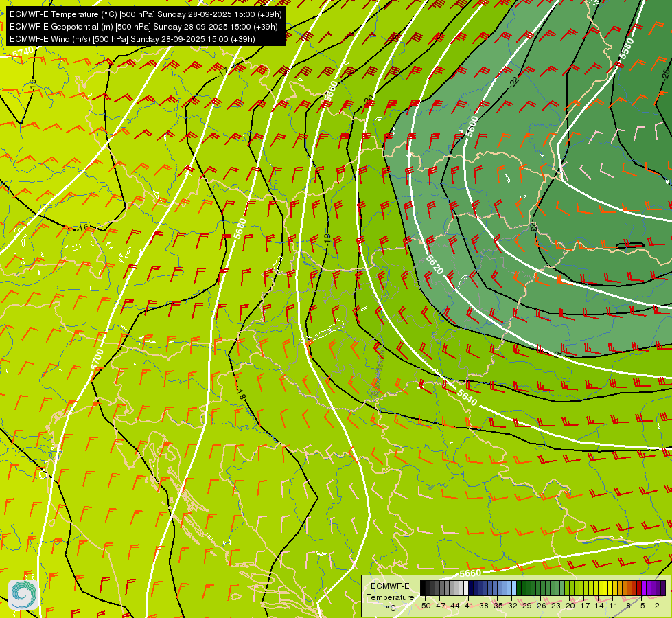Click the -50 value on legend scale
The height and width of the screenshot is (618, 672).
(425, 606)
